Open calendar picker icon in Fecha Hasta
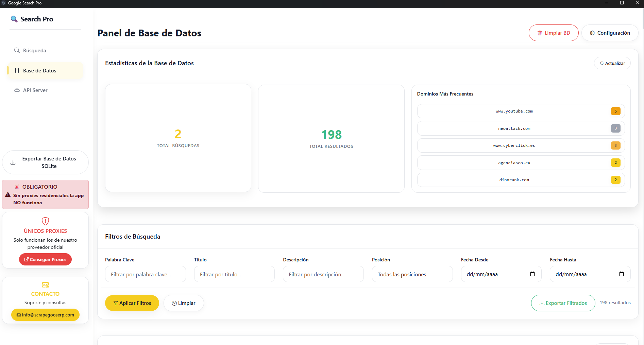Viewport: 644px width, 345px height. click(x=621, y=274)
